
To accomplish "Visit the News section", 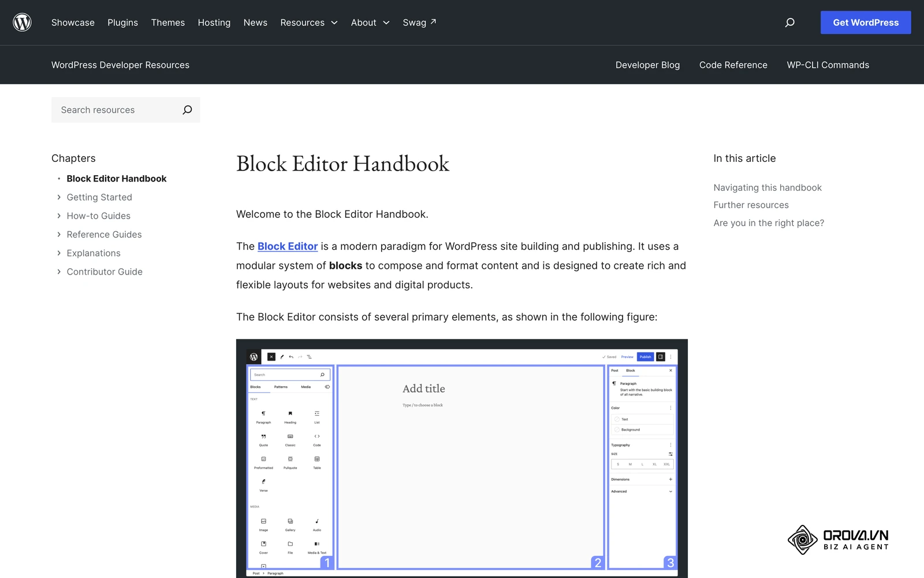I will (255, 23).
